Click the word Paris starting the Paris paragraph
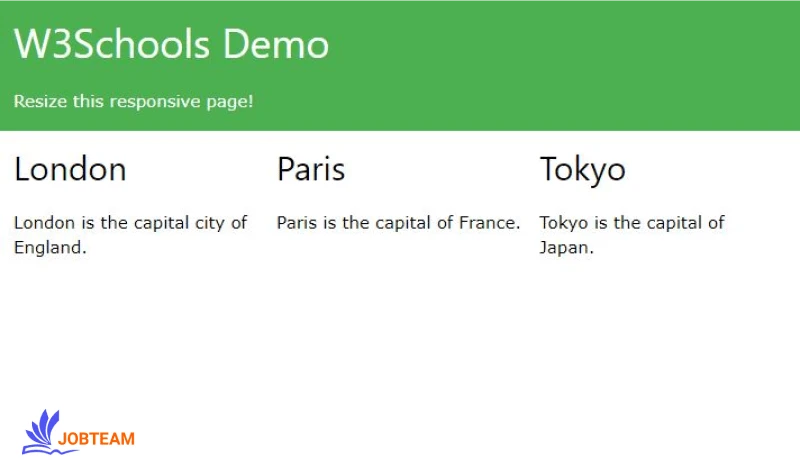 (297, 222)
